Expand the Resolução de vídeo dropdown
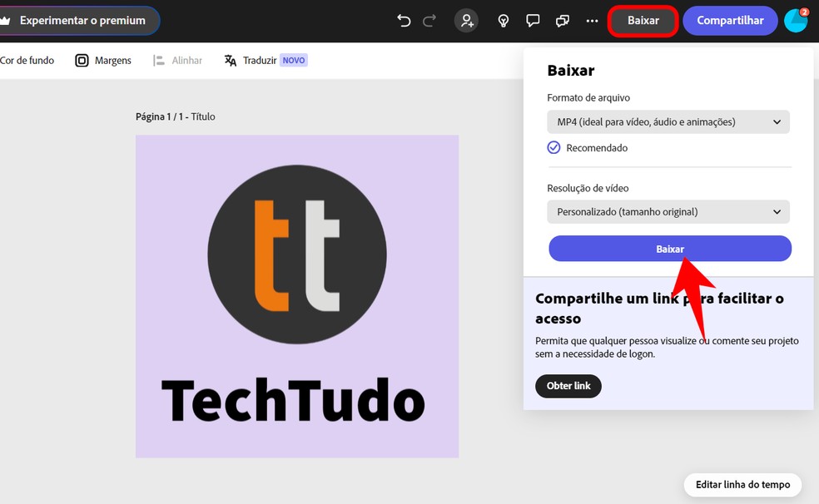Screen dimensions: 819x504 668,211
